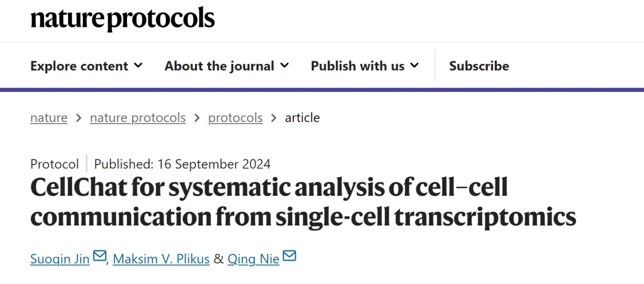
Task: Click chevron arrow after protocols breadcrumb
Action: tap(274, 118)
